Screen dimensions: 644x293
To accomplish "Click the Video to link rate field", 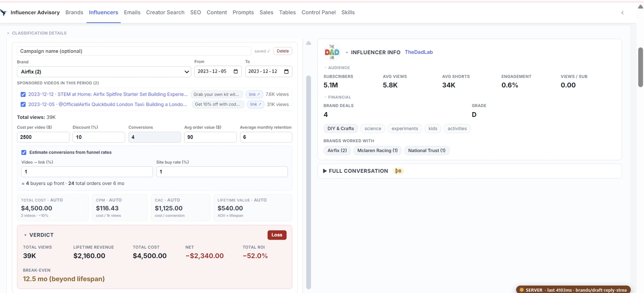I will pos(87,172).
